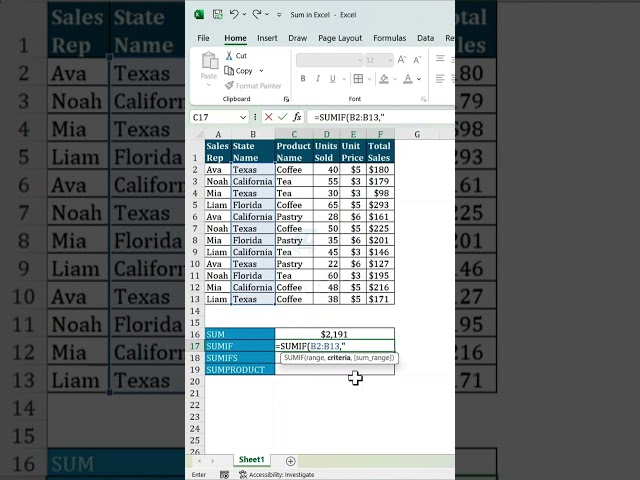Expand Font Color dropdown arrow
Image resolution: width=640 pixels, height=480 pixels.
(x=419, y=79)
